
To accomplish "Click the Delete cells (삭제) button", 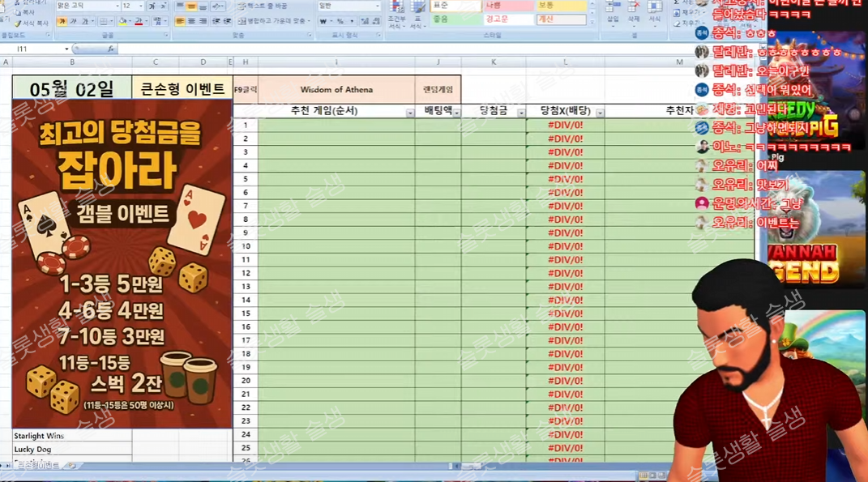I will [633, 13].
